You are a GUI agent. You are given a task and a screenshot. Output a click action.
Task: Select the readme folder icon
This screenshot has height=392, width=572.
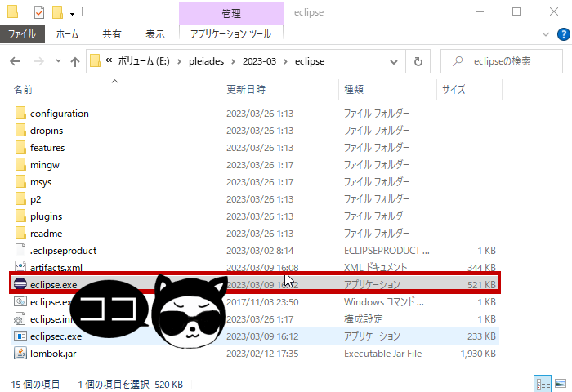coord(20,233)
